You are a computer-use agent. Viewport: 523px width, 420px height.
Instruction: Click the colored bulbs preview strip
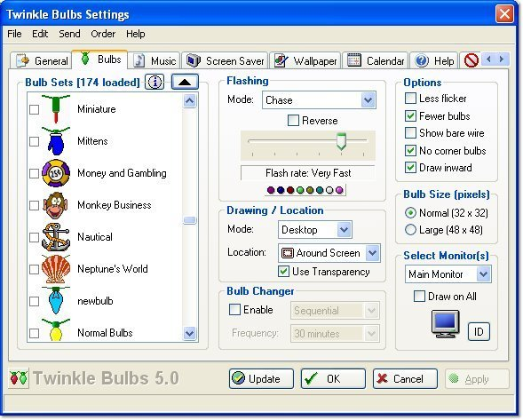(305, 190)
